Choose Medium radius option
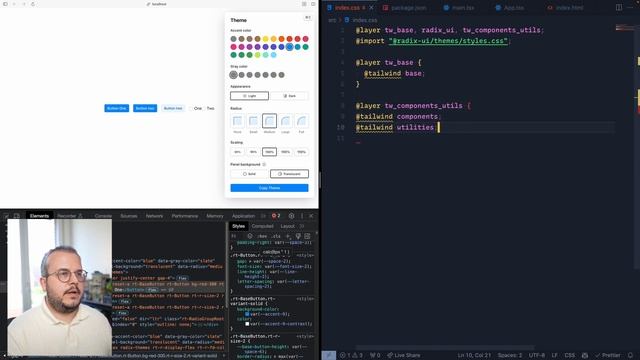The height and width of the screenshot is (360, 640). [269, 121]
